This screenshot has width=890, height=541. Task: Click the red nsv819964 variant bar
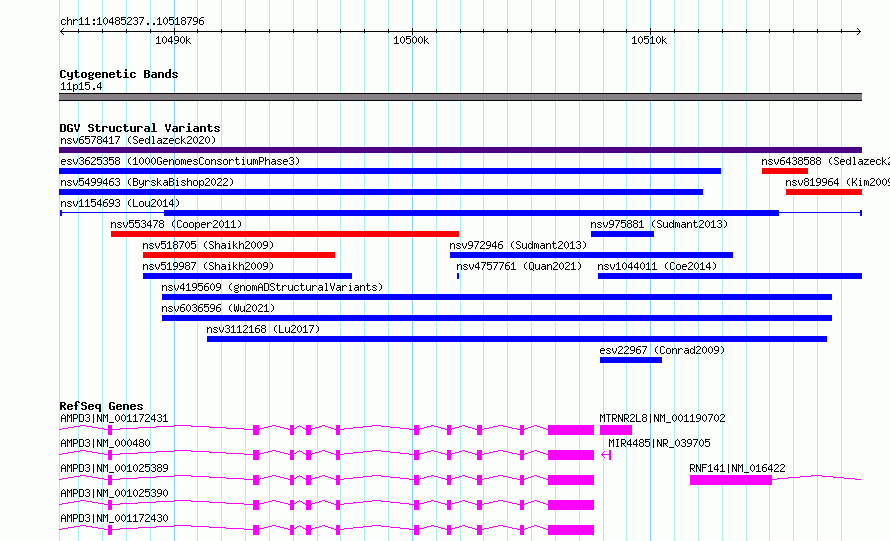[x=824, y=192]
